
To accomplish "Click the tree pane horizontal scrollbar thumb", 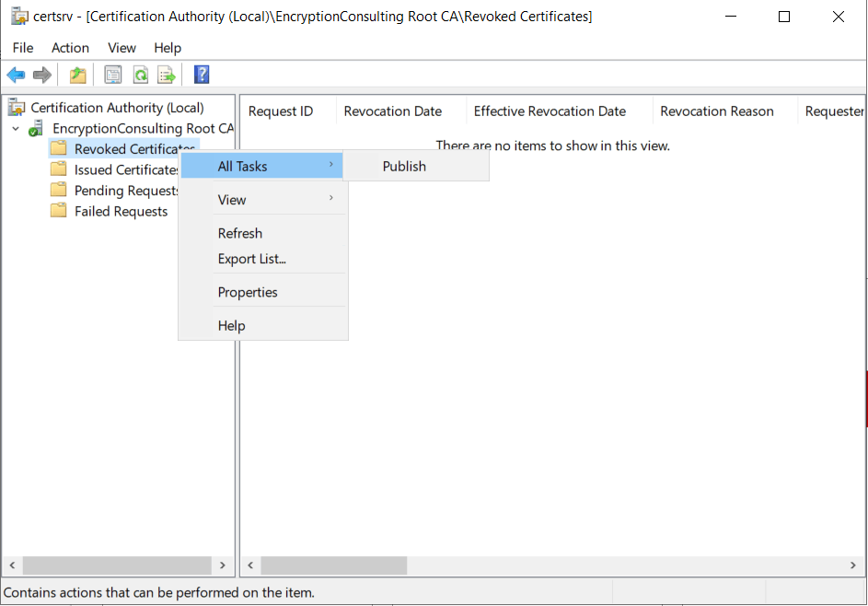I will tap(117, 565).
